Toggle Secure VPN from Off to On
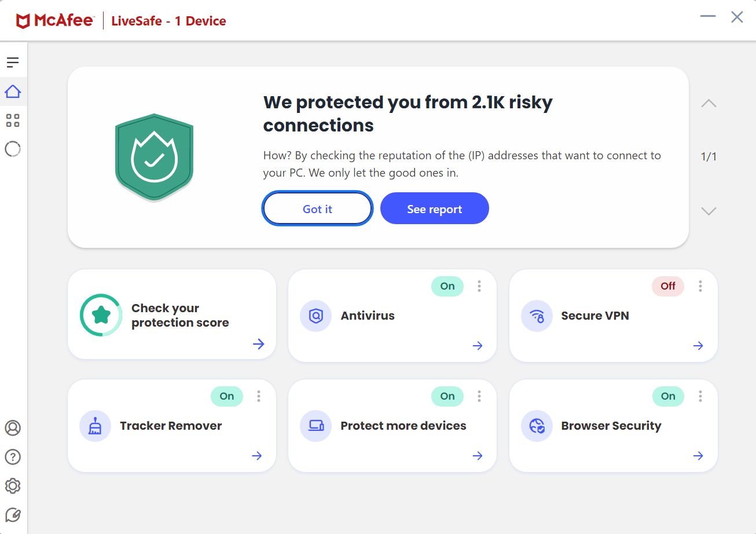This screenshot has width=756, height=534. [x=667, y=286]
